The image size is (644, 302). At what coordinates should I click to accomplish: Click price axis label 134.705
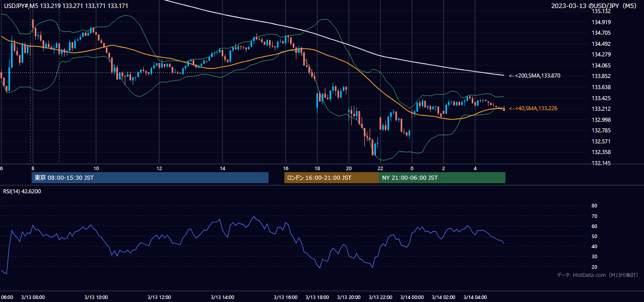(601, 33)
